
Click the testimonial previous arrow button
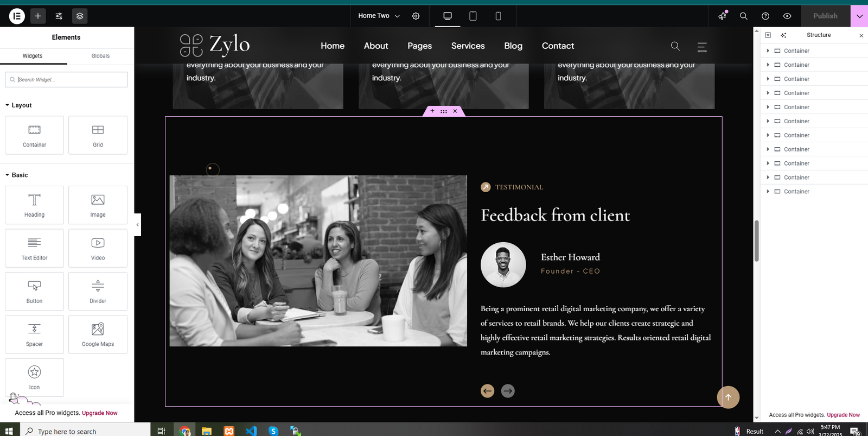(487, 391)
